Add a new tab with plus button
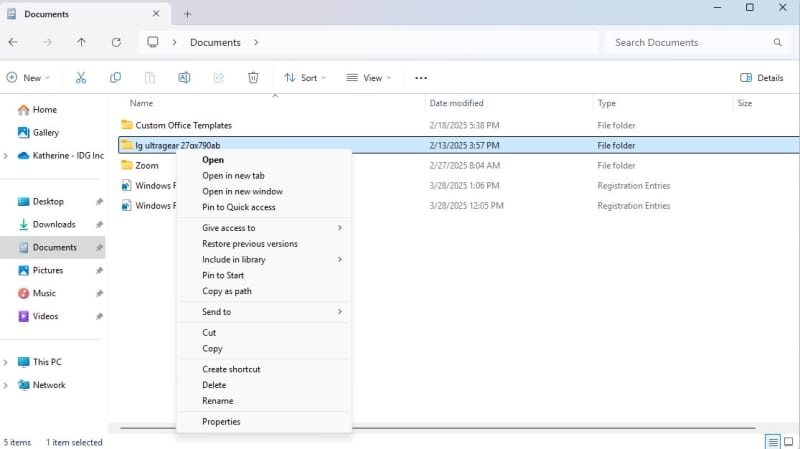Viewport: 800px width, 449px height. (x=187, y=14)
